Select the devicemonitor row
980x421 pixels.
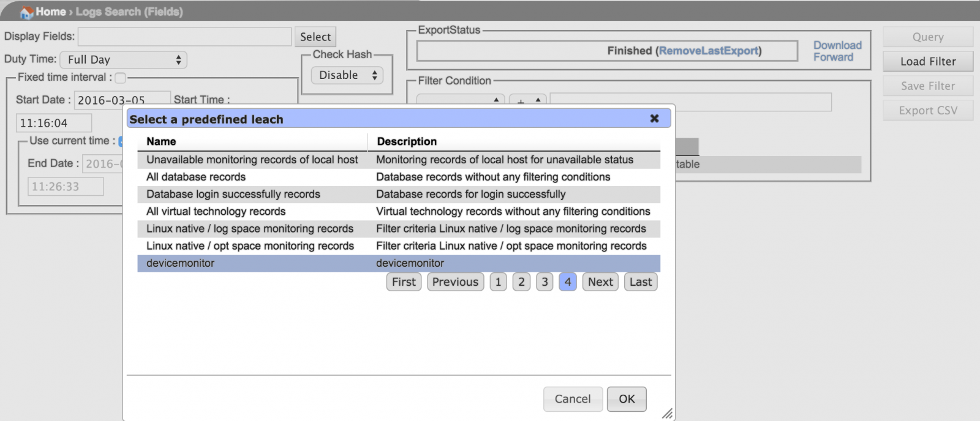398,263
